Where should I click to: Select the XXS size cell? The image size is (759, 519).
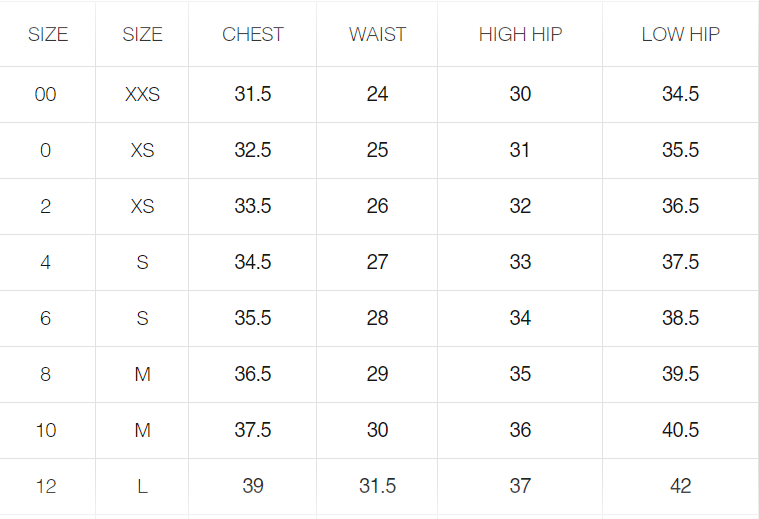pyautogui.click(x=142, y=94)
